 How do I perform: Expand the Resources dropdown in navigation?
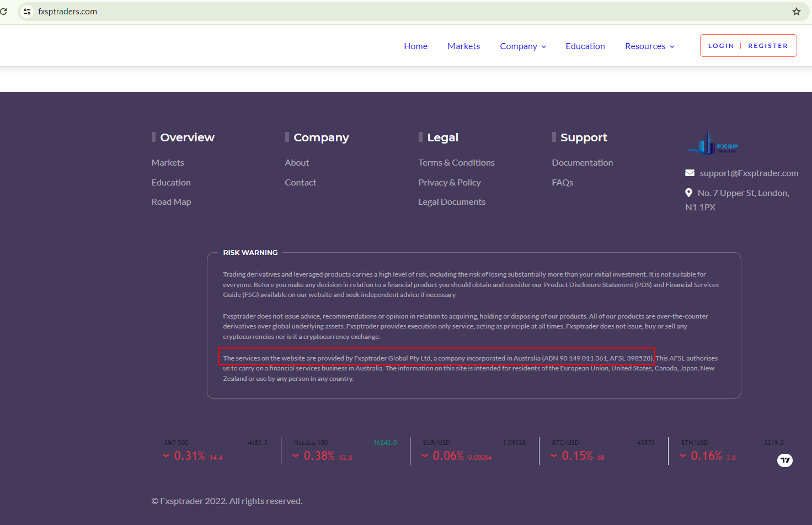pyautogui.click(x=649, y=46)
